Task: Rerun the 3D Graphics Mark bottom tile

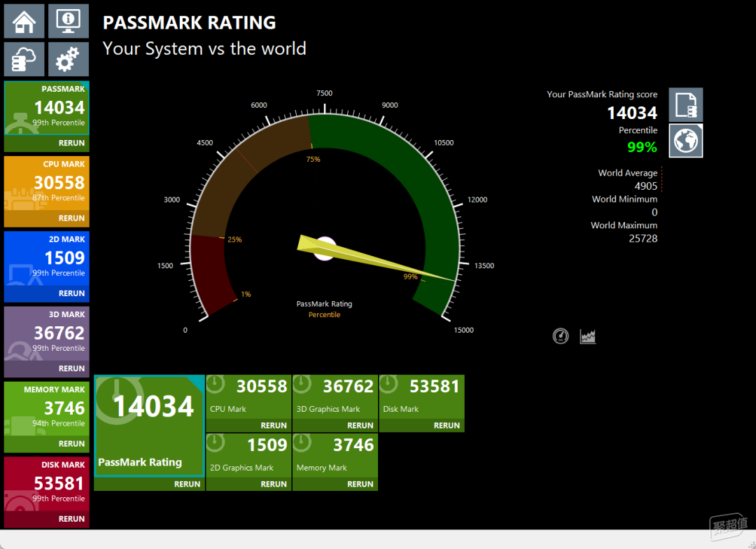Action: (360, 426)
